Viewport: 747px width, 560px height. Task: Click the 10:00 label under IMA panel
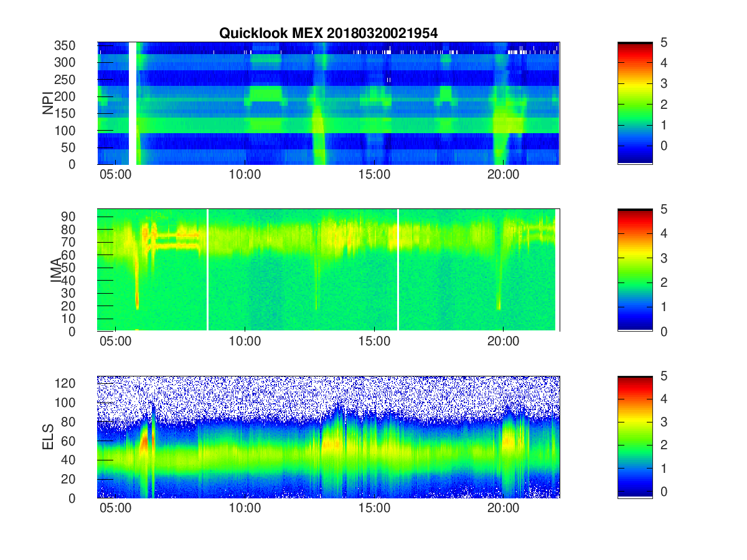click(x=245, y=342)
